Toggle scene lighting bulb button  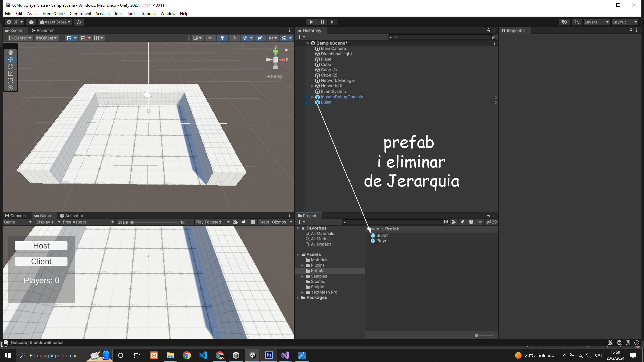click(222, 38)
